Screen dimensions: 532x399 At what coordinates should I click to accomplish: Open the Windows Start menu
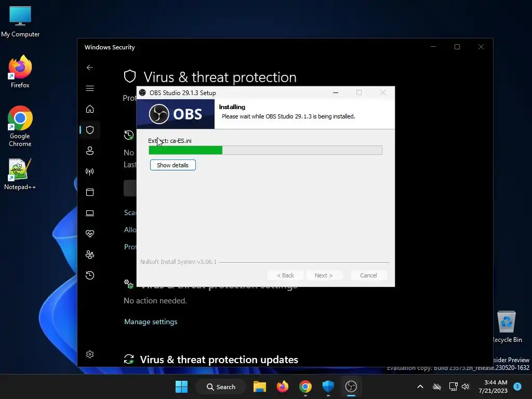181,387
